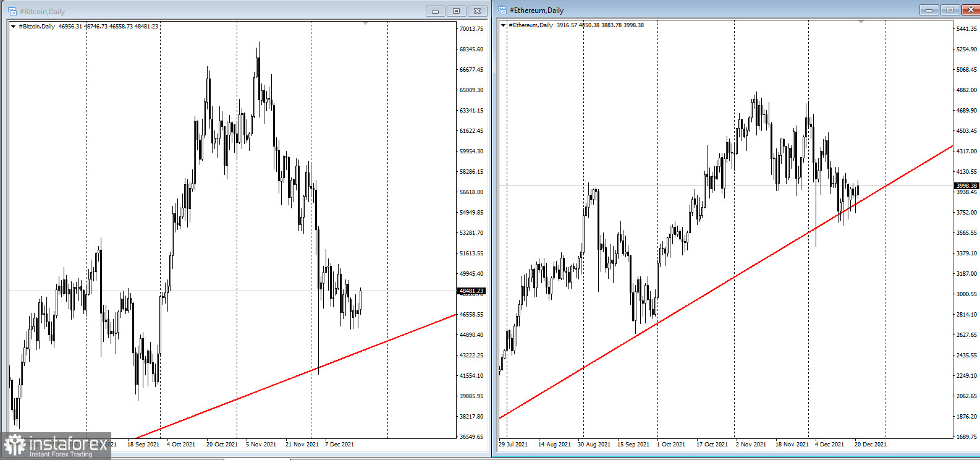Image resolution: width=980 pixels, height=460 pixels.
Task: Click the 5 Nov 2021 date on Bitcoin chart
Action: point(261,444)
